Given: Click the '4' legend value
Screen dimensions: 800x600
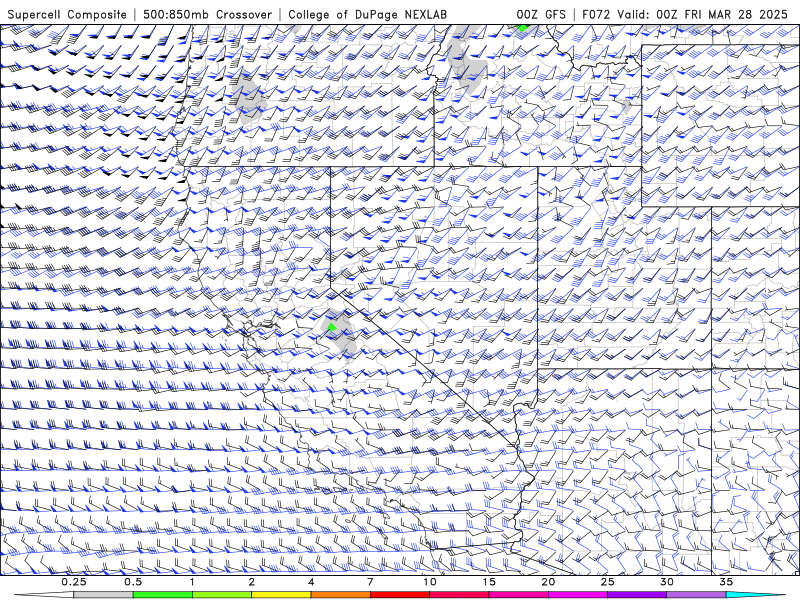Looking at the screenshot, I should coord(311,582).
